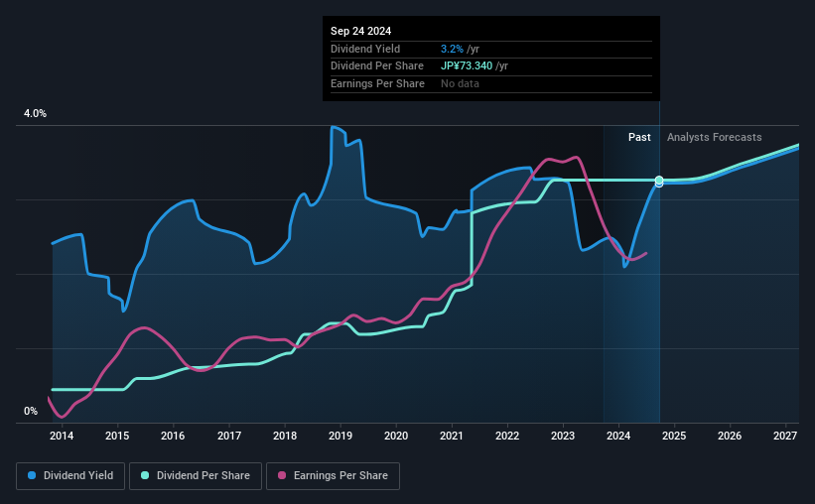Screen dimensions: 815x504
Task: Click the JP¥73.340 dividend per share value
Action: tap(467, 66)
